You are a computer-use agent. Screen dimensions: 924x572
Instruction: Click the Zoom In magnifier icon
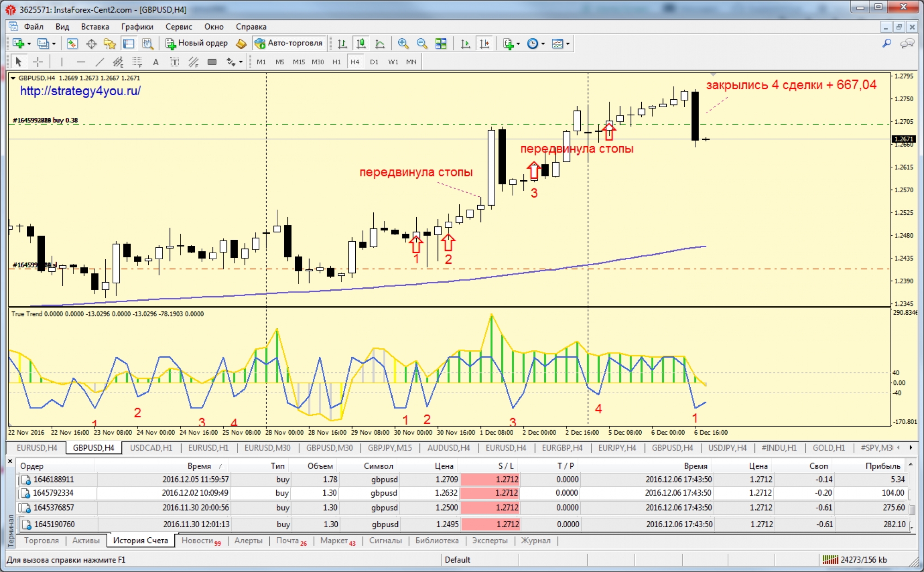pos(403,43)
